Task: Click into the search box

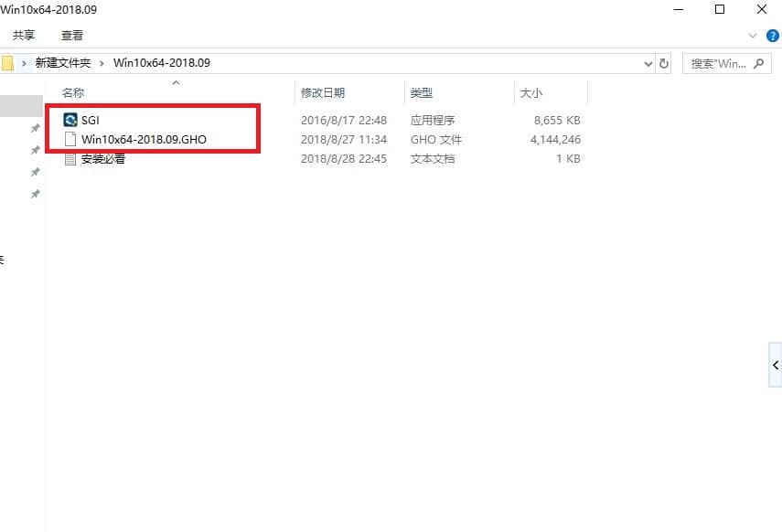Action: 718,64
